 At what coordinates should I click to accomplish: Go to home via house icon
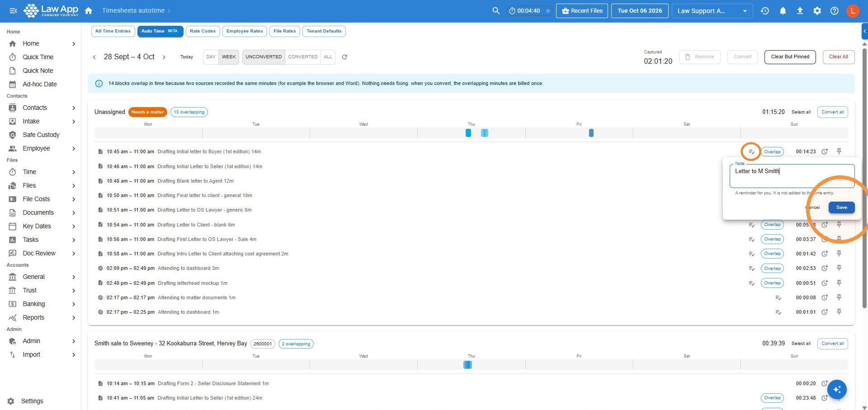tap(89, 11)
